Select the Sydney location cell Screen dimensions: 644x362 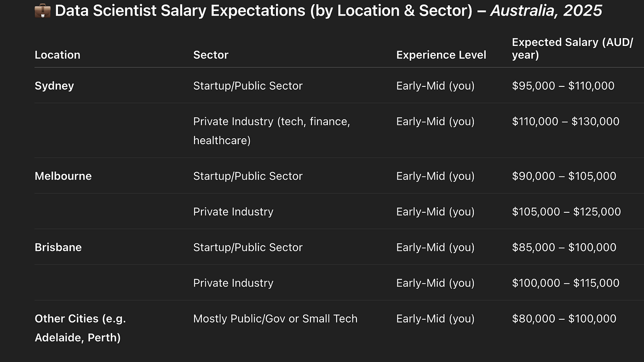pos(54,86)
